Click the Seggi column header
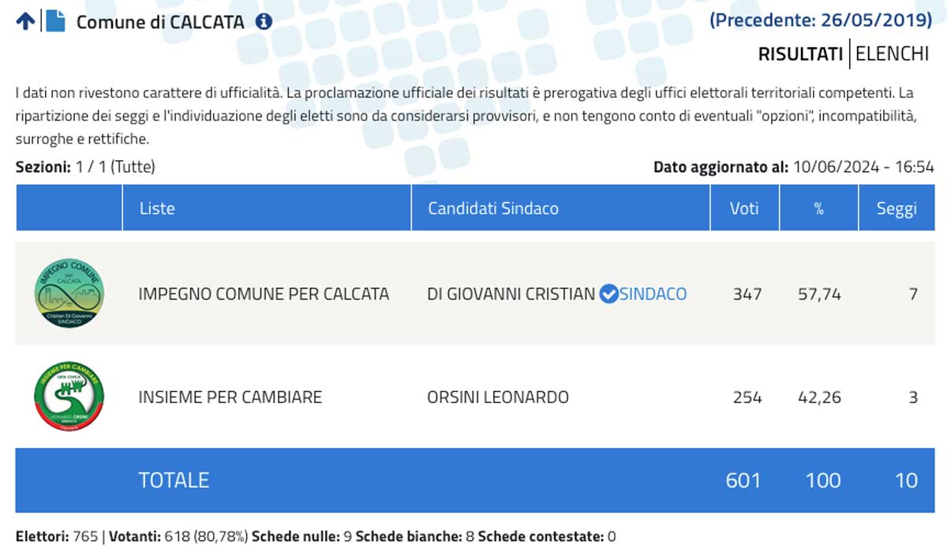The width and height of the screenshot is (947, 560). pos(896,208)
